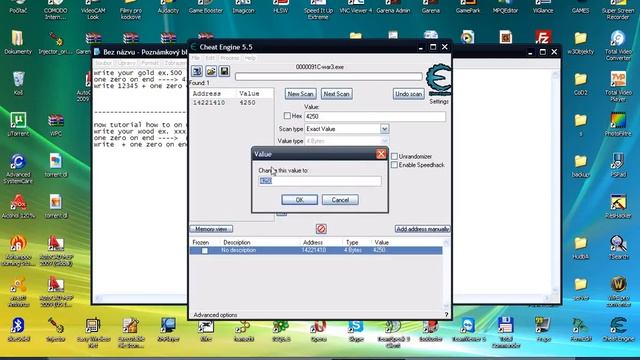
Task: Click the save floppy disk icon
Action: [224, 71]
